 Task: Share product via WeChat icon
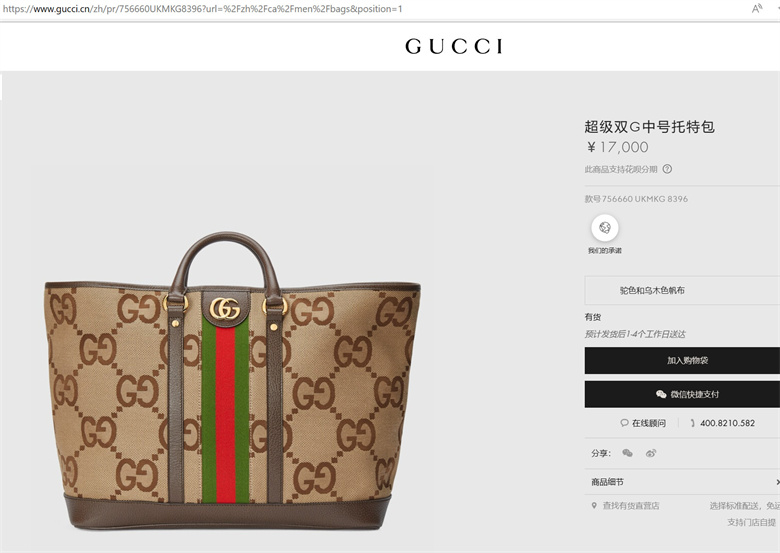627,453
